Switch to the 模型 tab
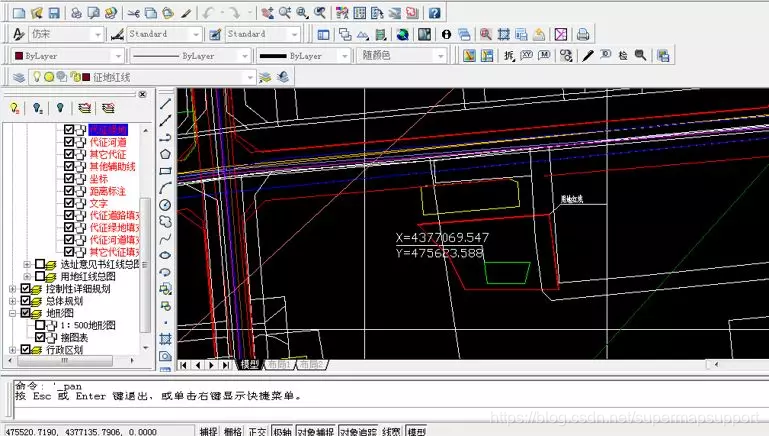 point(250,364)
